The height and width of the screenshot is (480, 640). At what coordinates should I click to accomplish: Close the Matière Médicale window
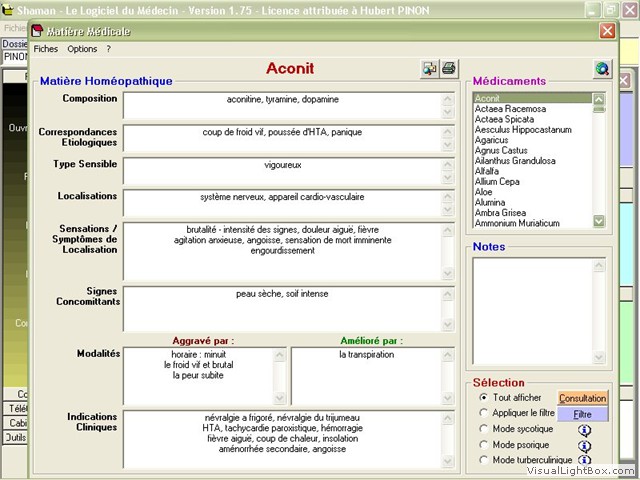[x=607, y=31]
